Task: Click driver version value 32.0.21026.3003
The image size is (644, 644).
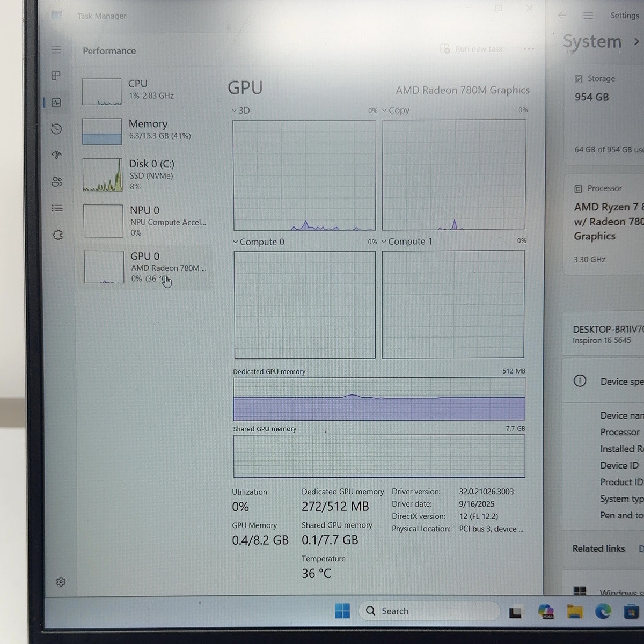Action: [486, 492]
